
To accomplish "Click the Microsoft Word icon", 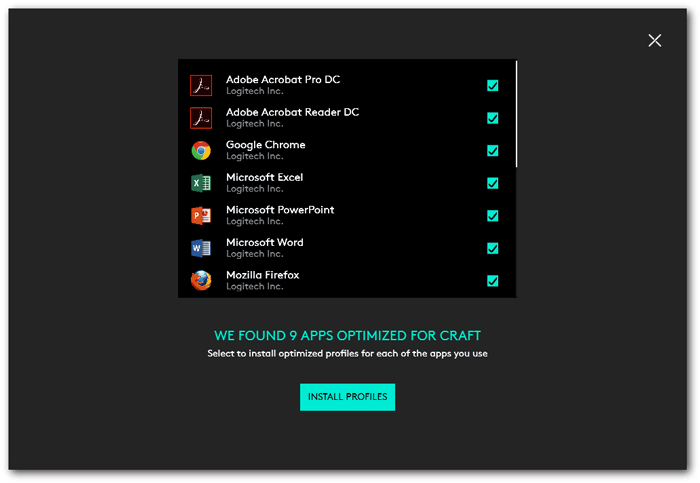I will (201, 248).
